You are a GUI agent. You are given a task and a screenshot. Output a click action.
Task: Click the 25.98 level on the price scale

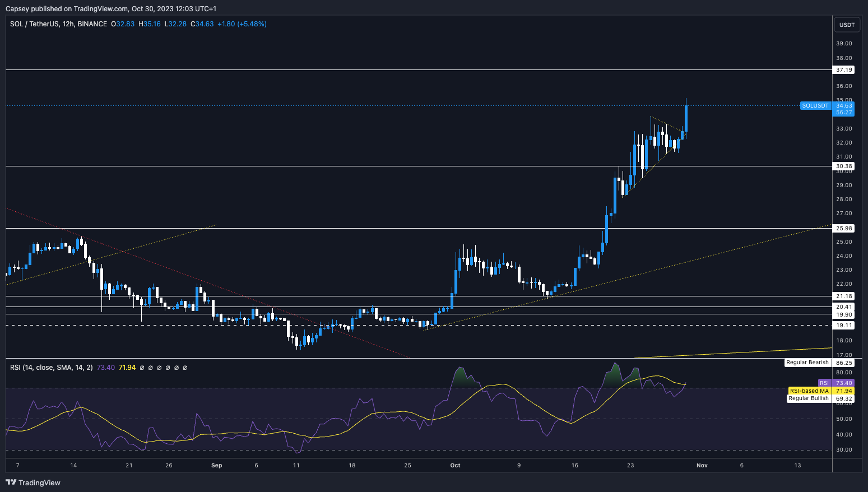(x=843, y=228)
